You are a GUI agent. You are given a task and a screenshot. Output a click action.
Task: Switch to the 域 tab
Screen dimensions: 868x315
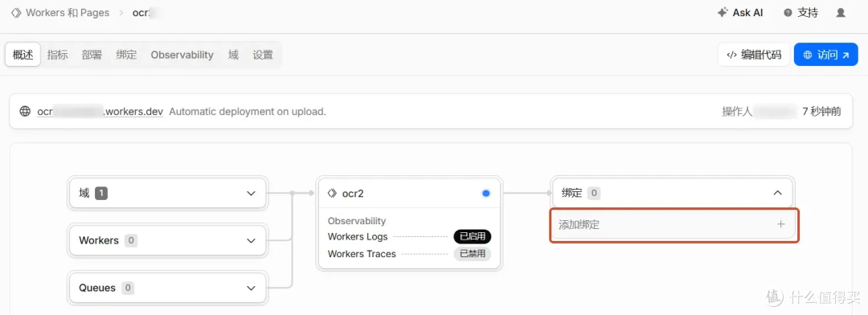(x=234, y=55)
